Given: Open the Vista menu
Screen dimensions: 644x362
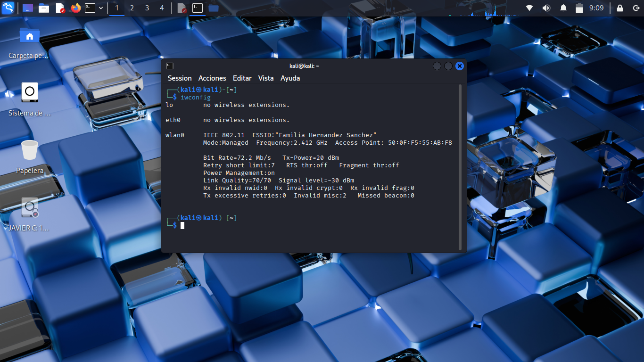Looking at the screenshot, I should tap(266, 78).
